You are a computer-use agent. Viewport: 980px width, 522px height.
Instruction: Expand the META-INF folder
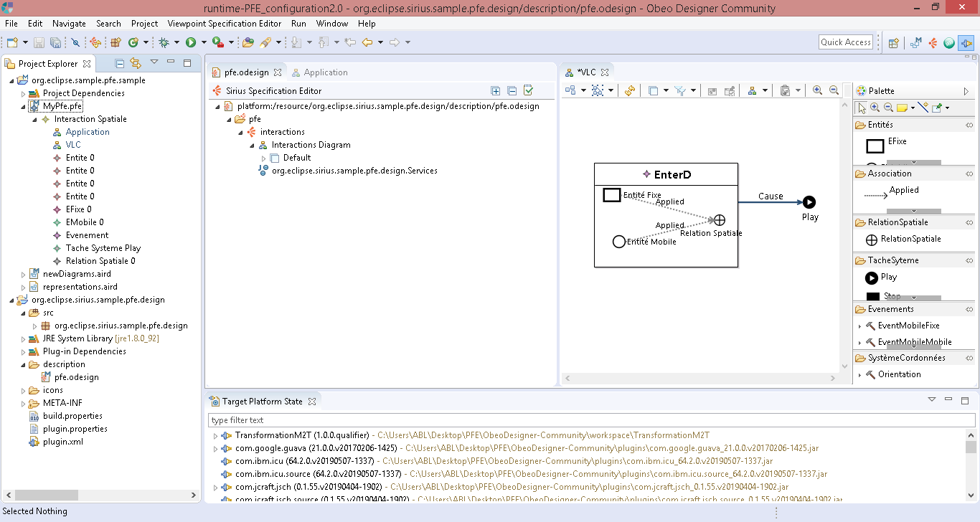tap(23, 403)
